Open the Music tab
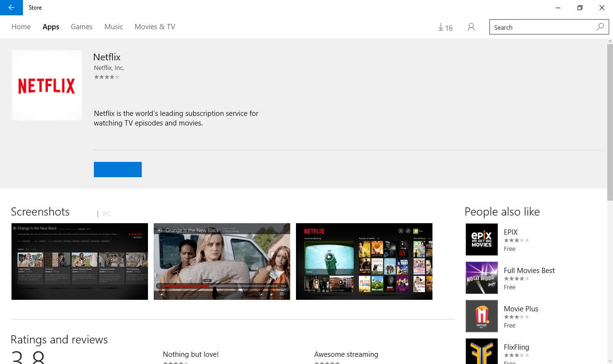This screenshot has height=364, width=613. [x=114, y=27]
